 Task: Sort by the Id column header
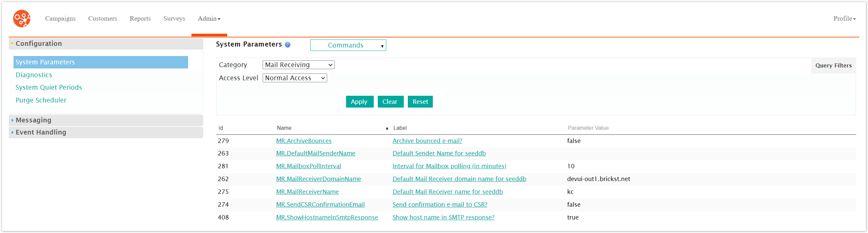(221, 128)
